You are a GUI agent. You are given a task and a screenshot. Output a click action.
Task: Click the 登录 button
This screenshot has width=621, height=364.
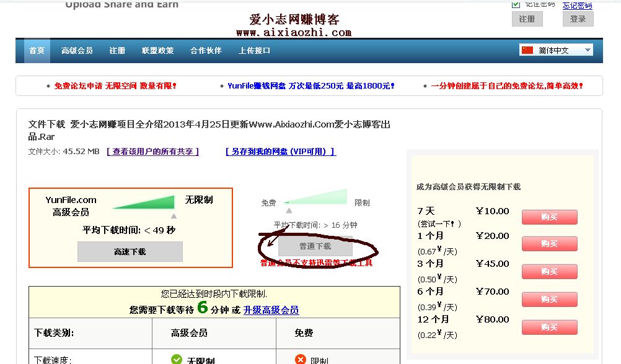[x=578, y=19]
